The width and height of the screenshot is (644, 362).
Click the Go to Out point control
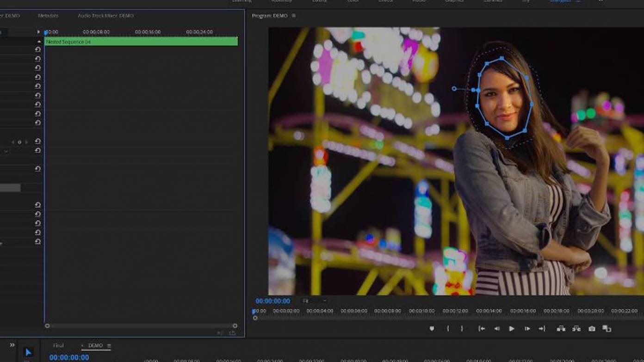(x=542, y=329)
